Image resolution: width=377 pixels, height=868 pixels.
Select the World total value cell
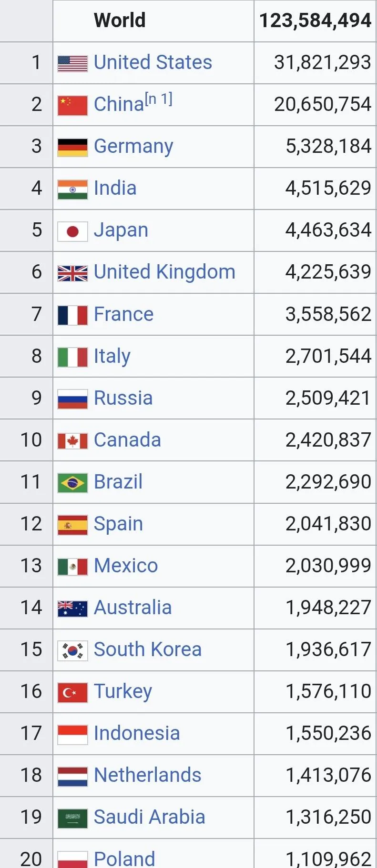pyautogui.click(x=315, y=20)
